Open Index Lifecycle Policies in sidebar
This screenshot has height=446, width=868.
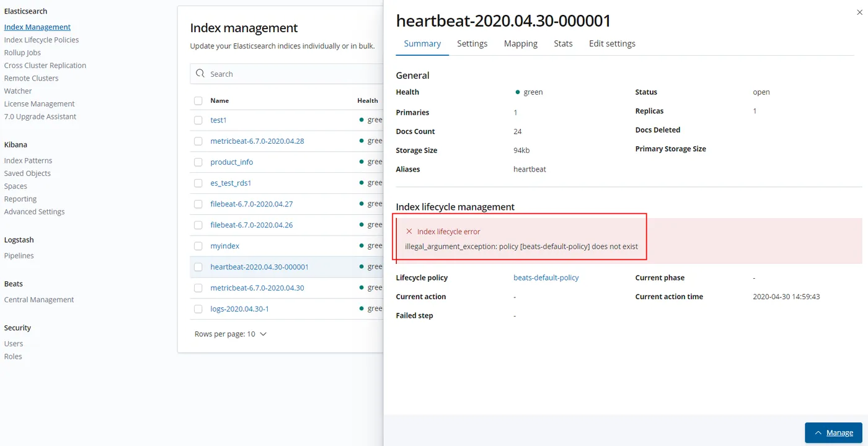point(42,40)
